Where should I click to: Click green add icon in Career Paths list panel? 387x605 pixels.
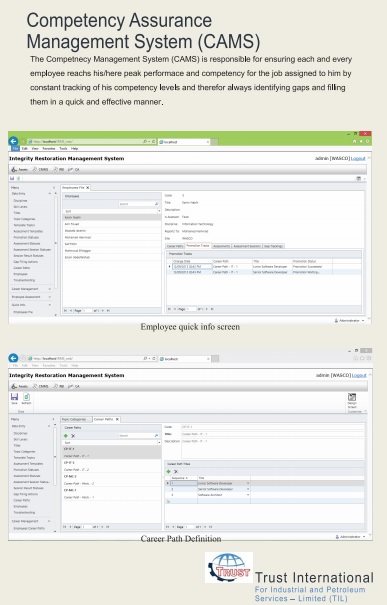coord(66,436)
